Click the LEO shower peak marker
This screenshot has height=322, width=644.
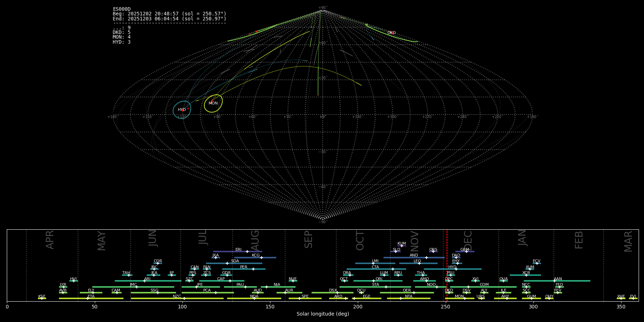pos(419,263)
